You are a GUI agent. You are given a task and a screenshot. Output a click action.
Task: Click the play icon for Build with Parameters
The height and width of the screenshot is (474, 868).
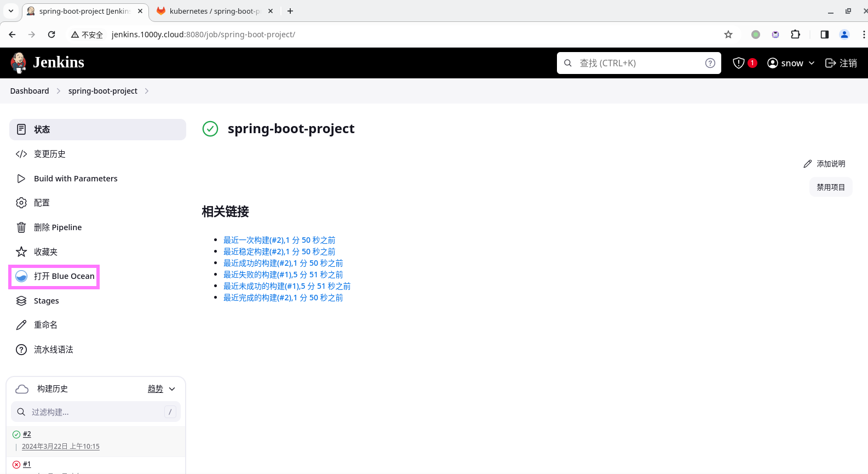tap(21, 179)
